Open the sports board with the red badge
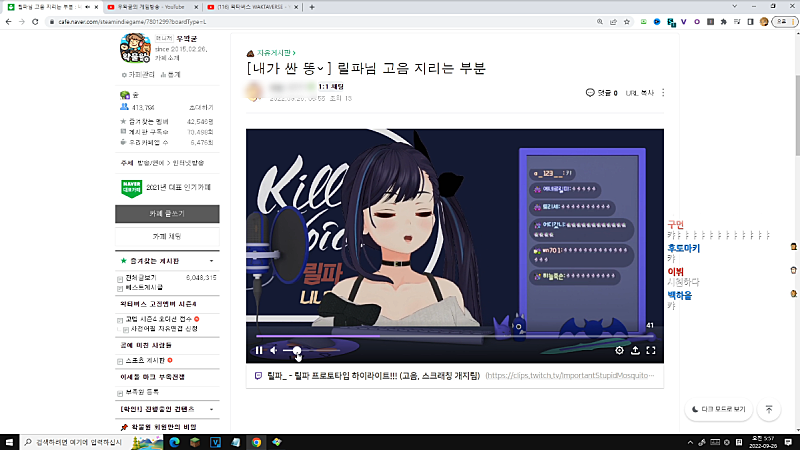 (x=145, y=360)
